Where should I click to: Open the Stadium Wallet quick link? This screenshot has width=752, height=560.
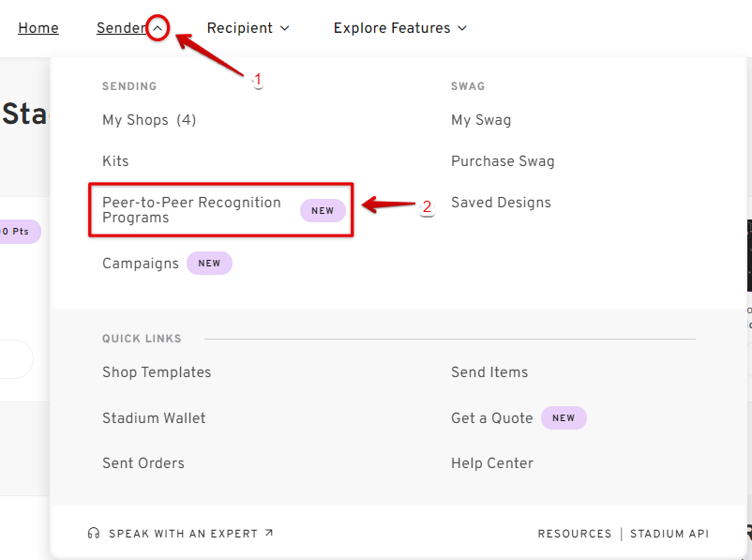(x=154, y=417)
